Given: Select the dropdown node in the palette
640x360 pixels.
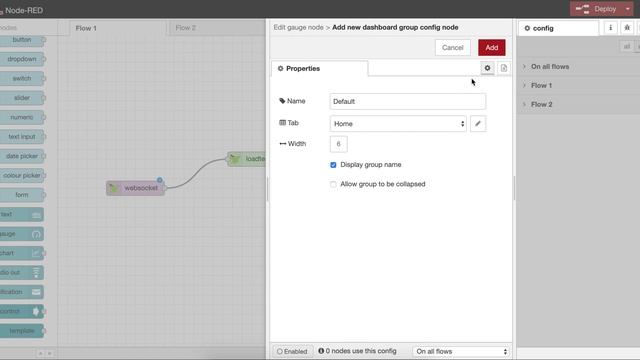Looking at the screenshot, I should point(22,59).
